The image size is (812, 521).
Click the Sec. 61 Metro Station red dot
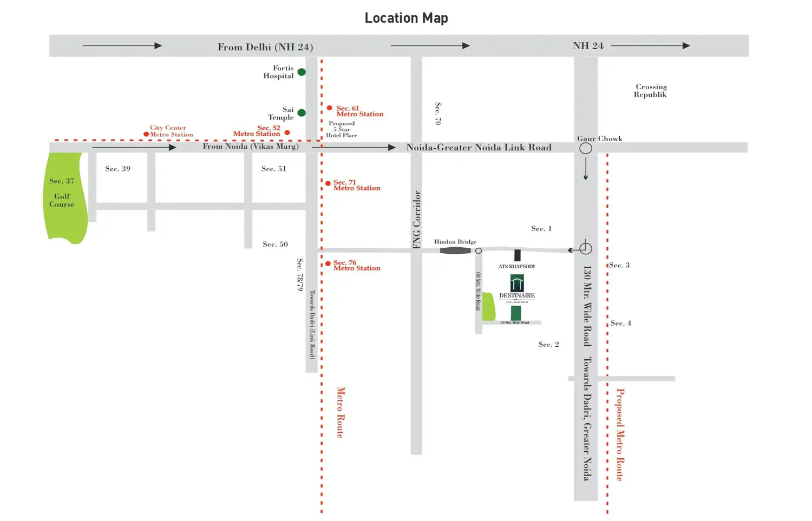click(x=330, y=108)
